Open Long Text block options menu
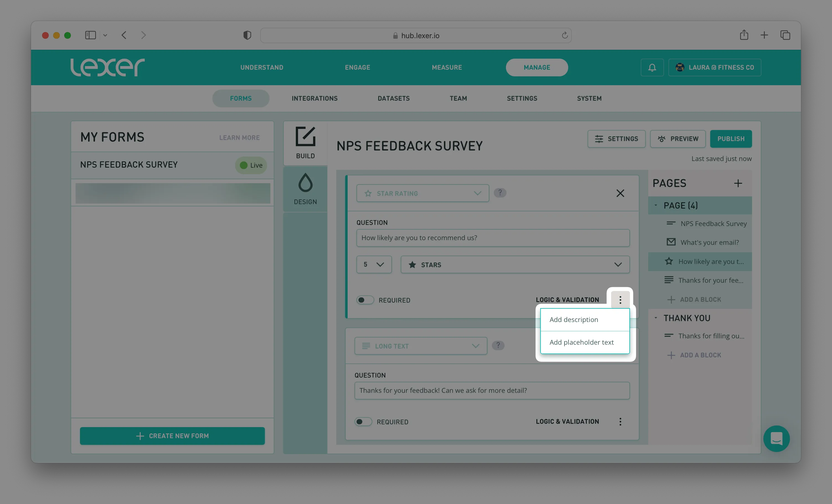The height and width of the screenshot is (504, 832). point(620,421)
